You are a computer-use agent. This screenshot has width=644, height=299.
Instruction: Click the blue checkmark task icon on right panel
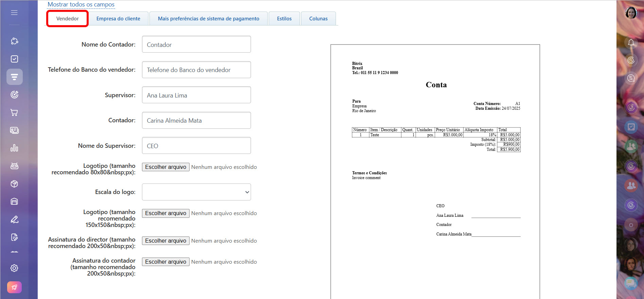pyautogui.click(x=631, y=127)
